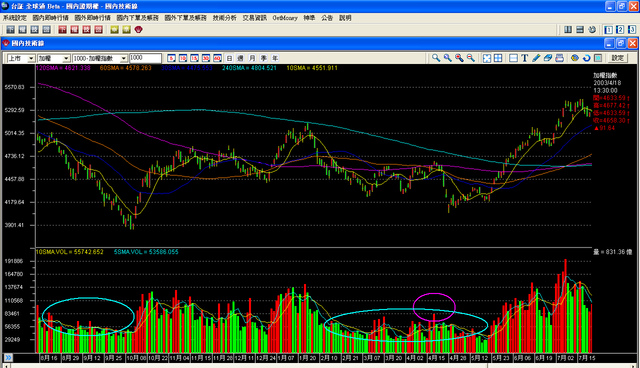
Task: Toggle the 60-minute interval button
Action: point(217,58)
